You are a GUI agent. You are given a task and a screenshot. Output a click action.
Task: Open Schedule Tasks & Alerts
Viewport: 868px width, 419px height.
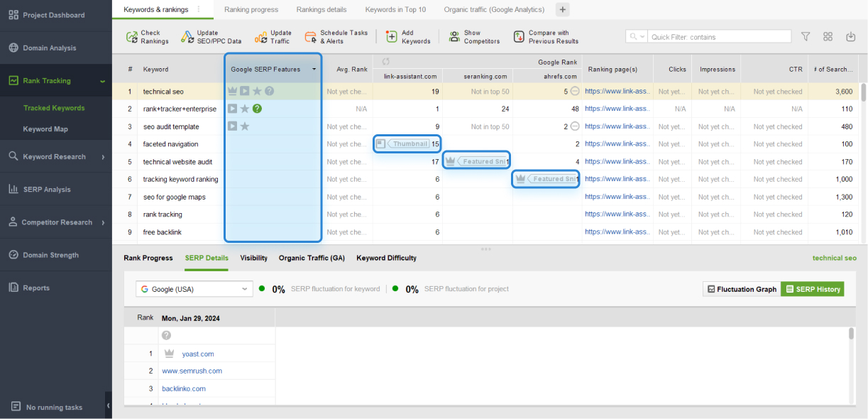point(310,37)
